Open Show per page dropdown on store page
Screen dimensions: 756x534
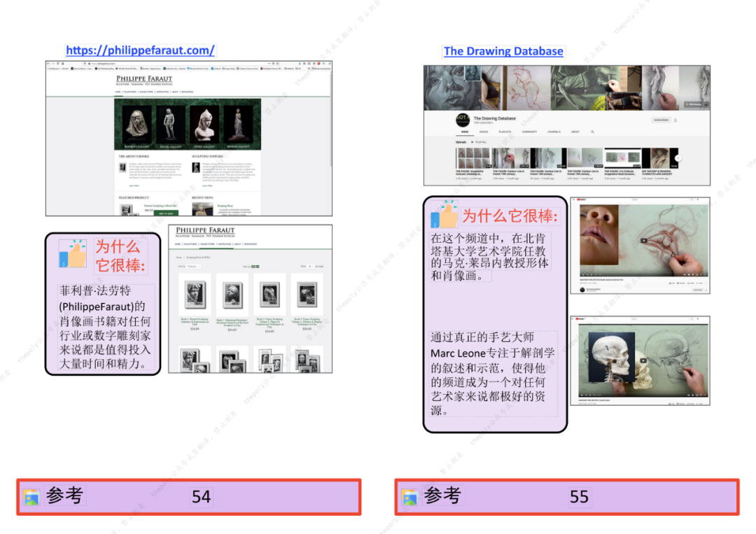tap(310, 266)
